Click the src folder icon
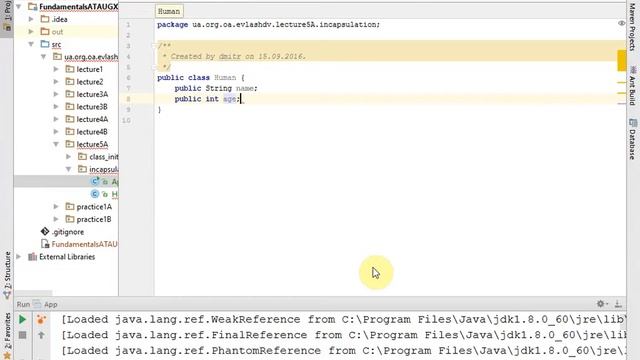This screenshot has width=640, height=360. (x=45, y=44)
